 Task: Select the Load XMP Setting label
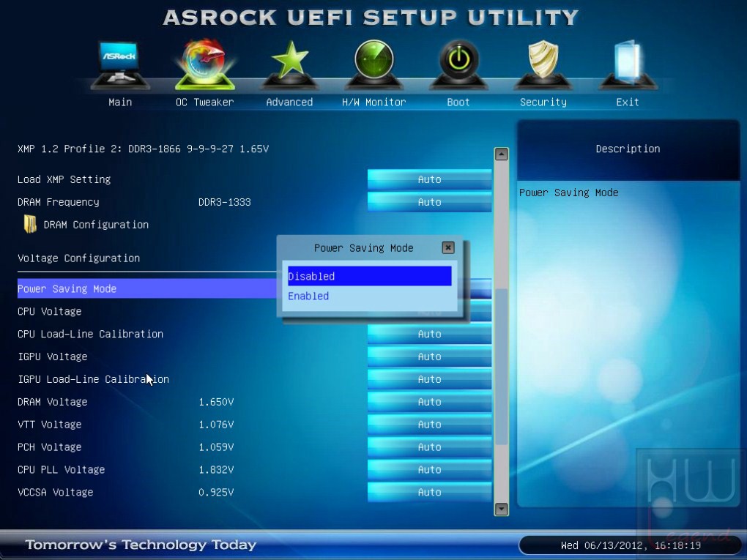pos(64,179)
